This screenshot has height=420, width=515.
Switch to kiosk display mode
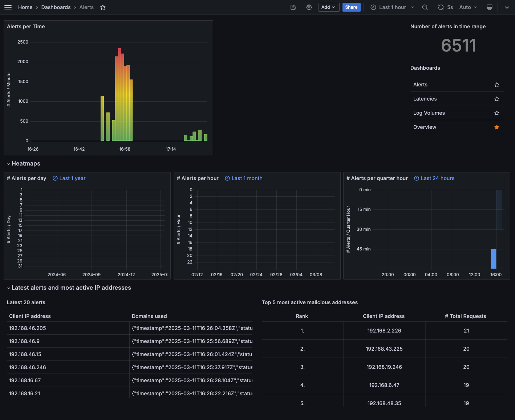point(490,7)
